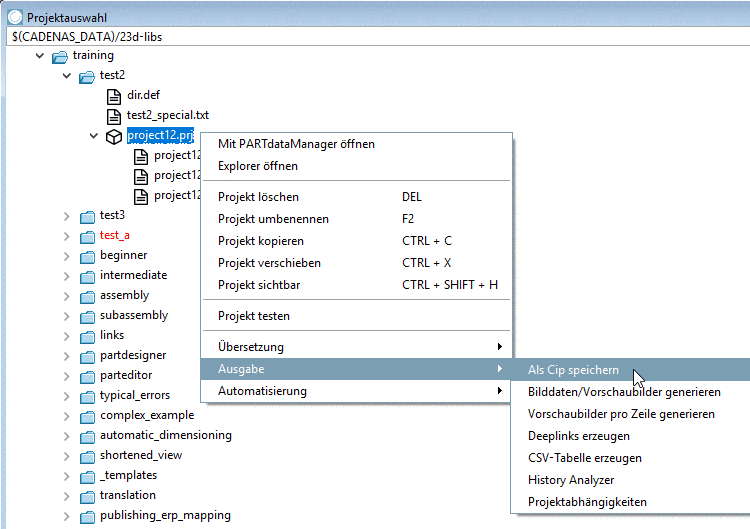This screenshot has height=529, width=750.
Task: Expand the intermediate folder
Action: click(x=66, y=276)
